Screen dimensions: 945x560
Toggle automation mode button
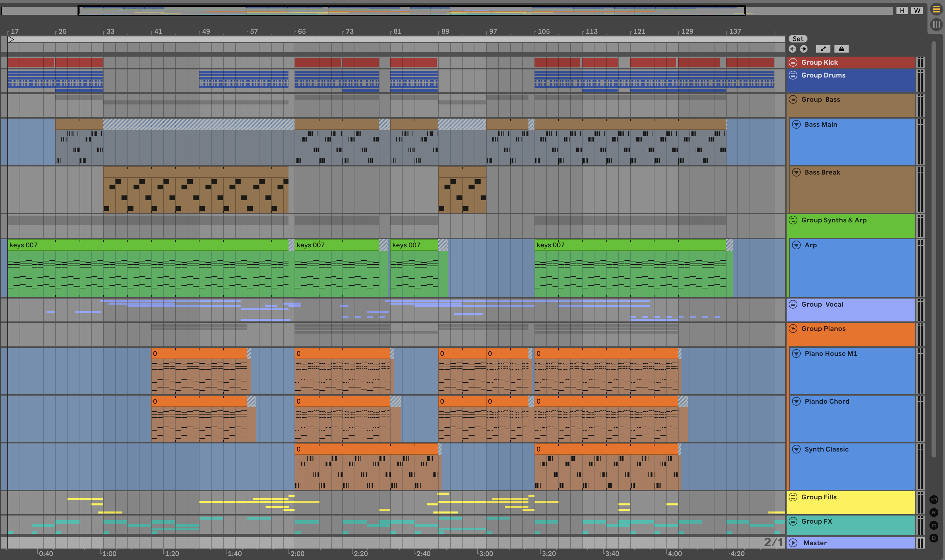(823, 49)
